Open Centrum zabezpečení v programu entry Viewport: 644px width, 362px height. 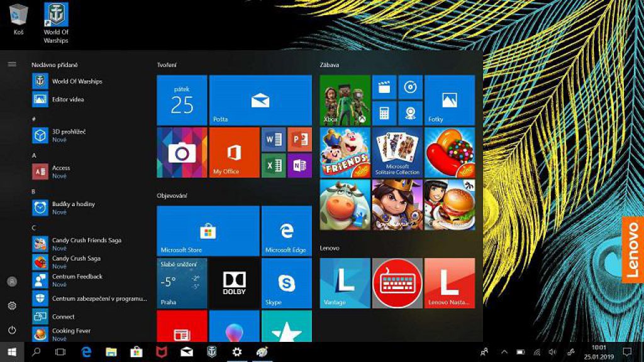click(89, 299)
